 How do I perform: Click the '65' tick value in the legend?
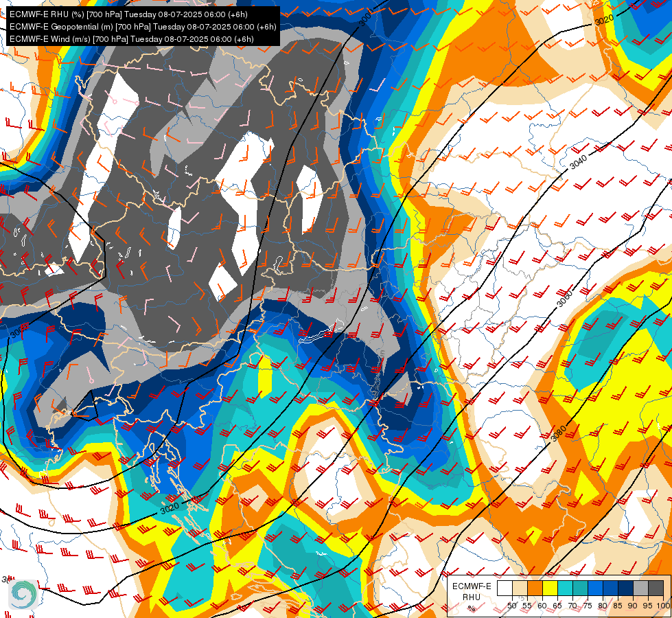pos(557,606)
